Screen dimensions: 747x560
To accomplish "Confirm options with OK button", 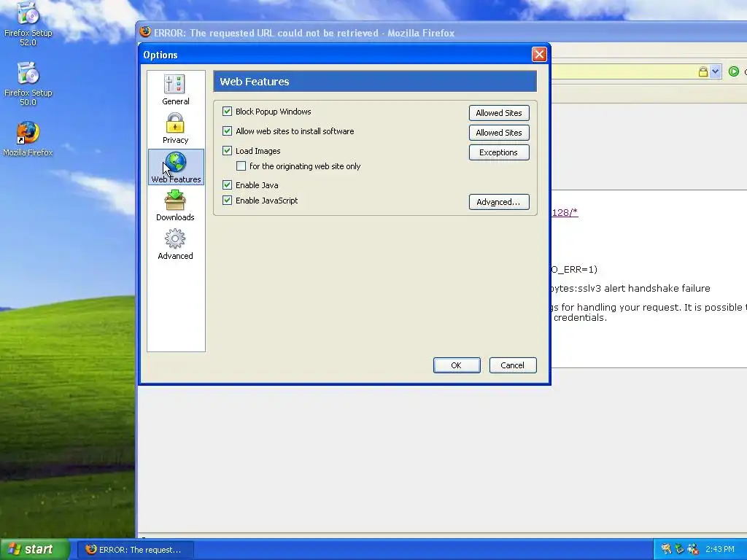I will 457,365.
